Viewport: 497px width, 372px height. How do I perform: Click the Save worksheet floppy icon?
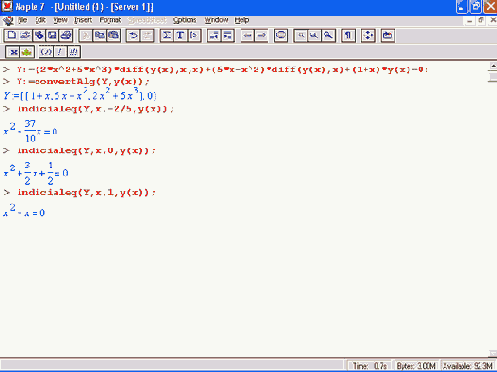pyautogui.click(x=52, y=35)
